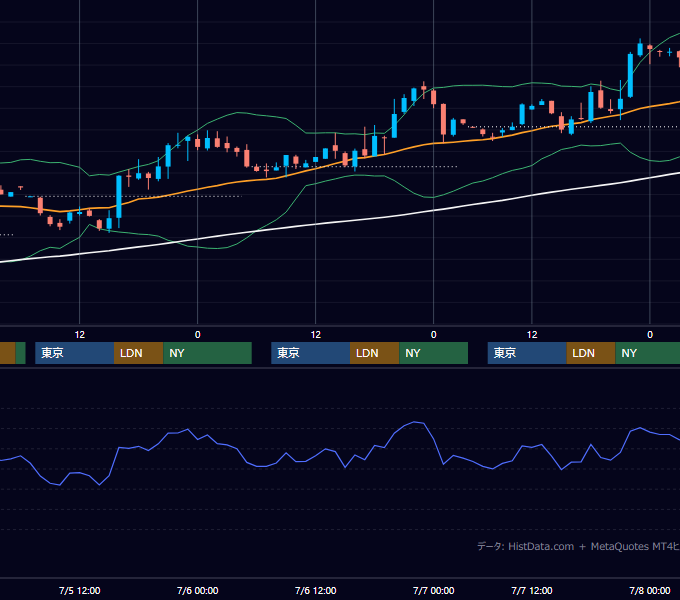
Task: Select the NY session block spanning 7/7 00:00
Action: pyautogui.click(x=434, y=353)
